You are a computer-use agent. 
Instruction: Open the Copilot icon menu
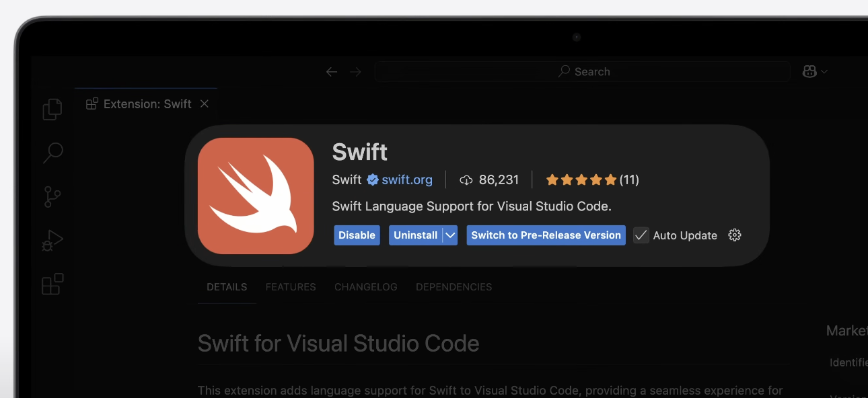809,71
